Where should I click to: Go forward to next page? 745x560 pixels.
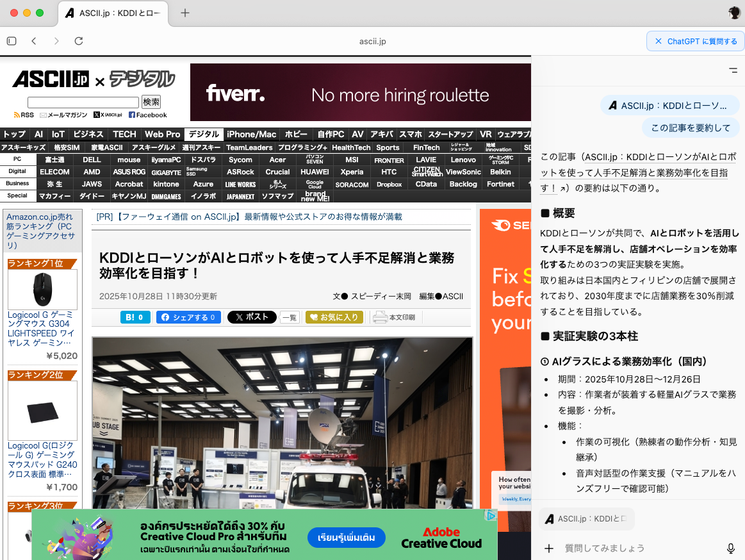pyautogui.click(x=56, y=41)
